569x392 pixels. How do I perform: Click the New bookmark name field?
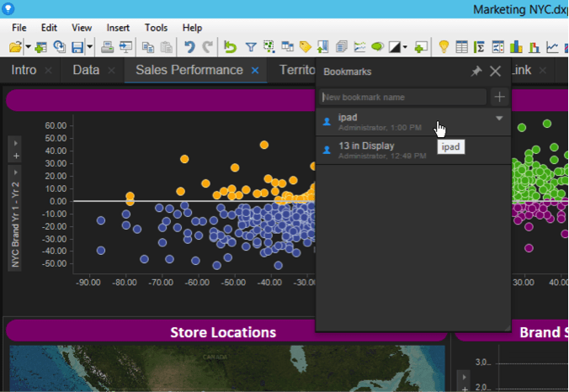click(x=402, y=98)
